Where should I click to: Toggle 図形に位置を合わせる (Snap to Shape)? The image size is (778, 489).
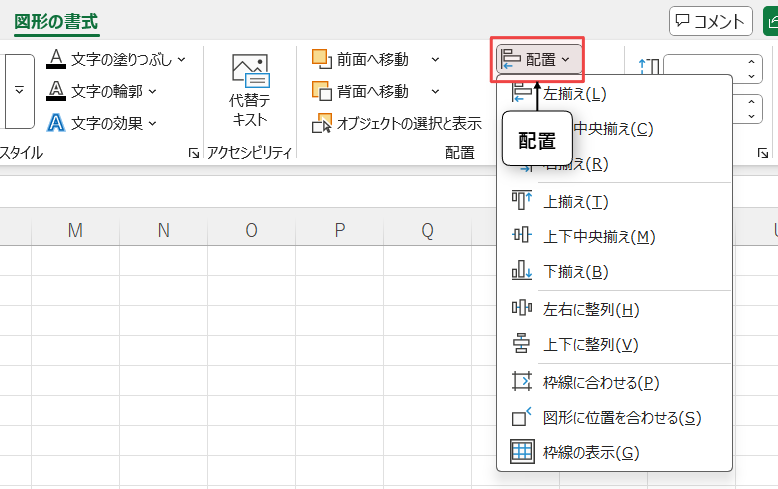[x=620, y=417]
